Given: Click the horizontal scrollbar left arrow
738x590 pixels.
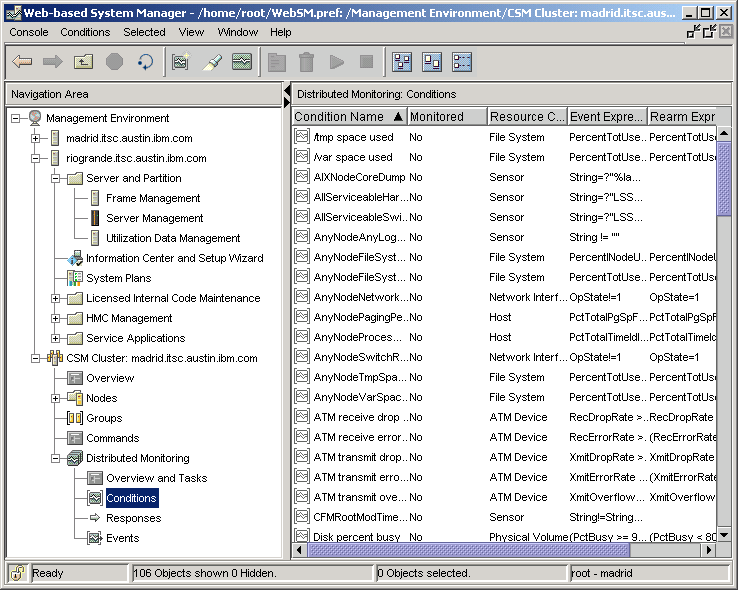Looking at the screenshot, I should click(299, 550).
